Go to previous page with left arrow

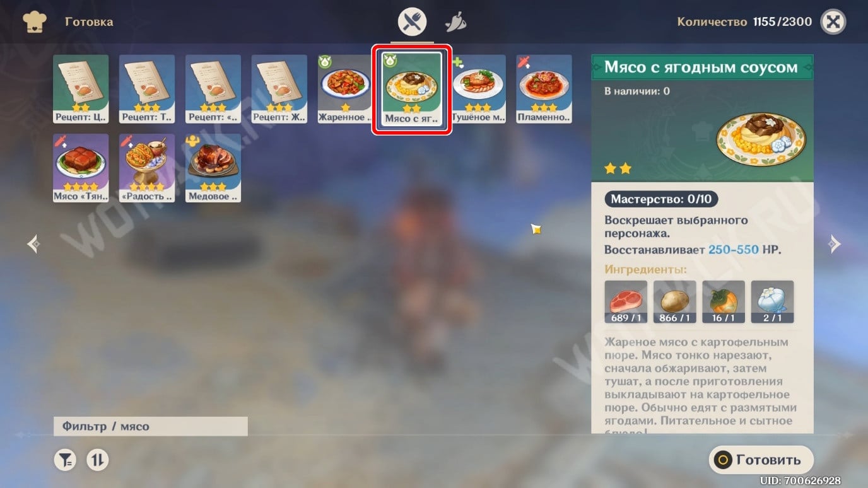(34, 243)
